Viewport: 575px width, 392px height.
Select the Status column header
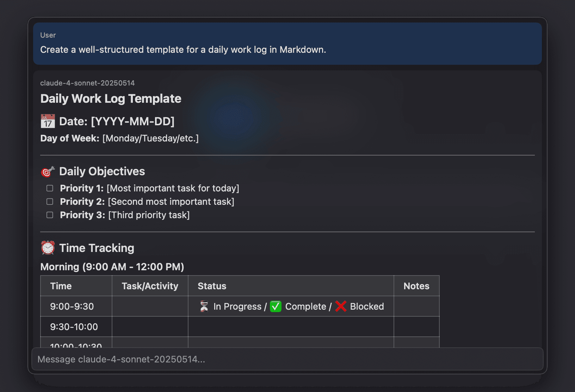[212, 286]
